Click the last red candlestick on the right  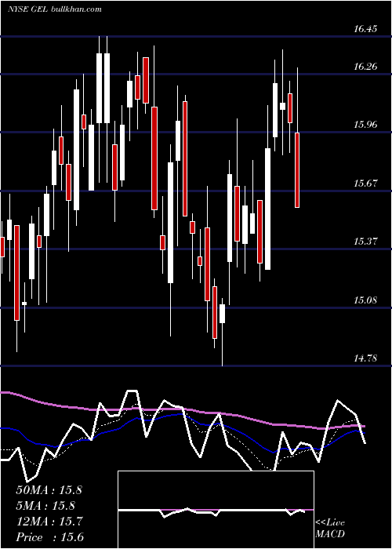pyautogui.click(x=297, y=170)
